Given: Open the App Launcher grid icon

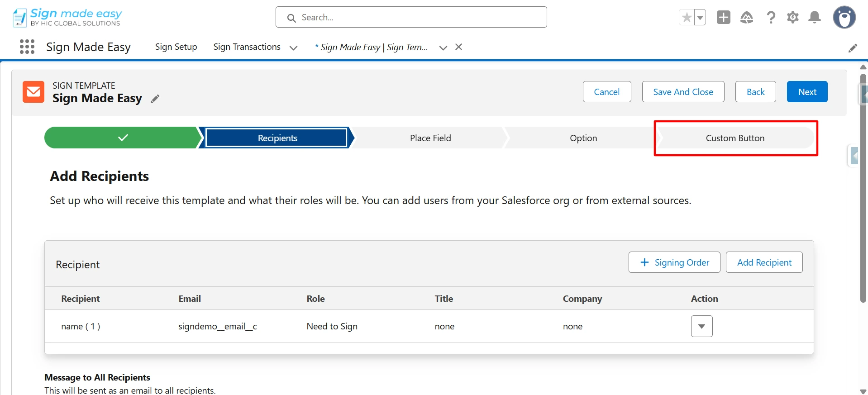Looking at the screenshot, I should click(27, 47).
